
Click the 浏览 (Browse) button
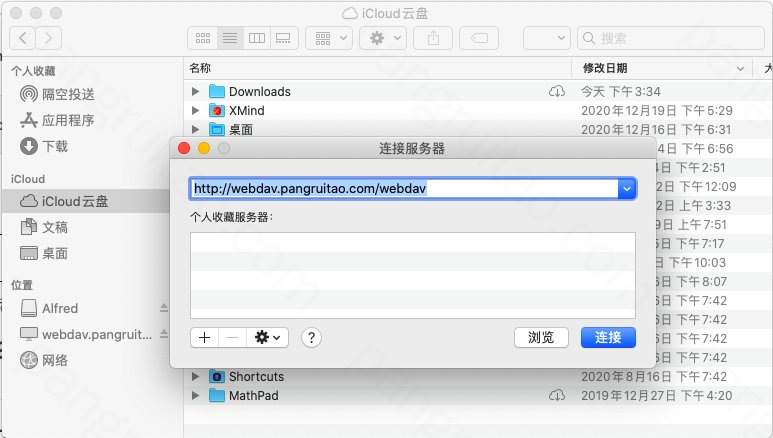pyautogui.click(x=541, y=337)
